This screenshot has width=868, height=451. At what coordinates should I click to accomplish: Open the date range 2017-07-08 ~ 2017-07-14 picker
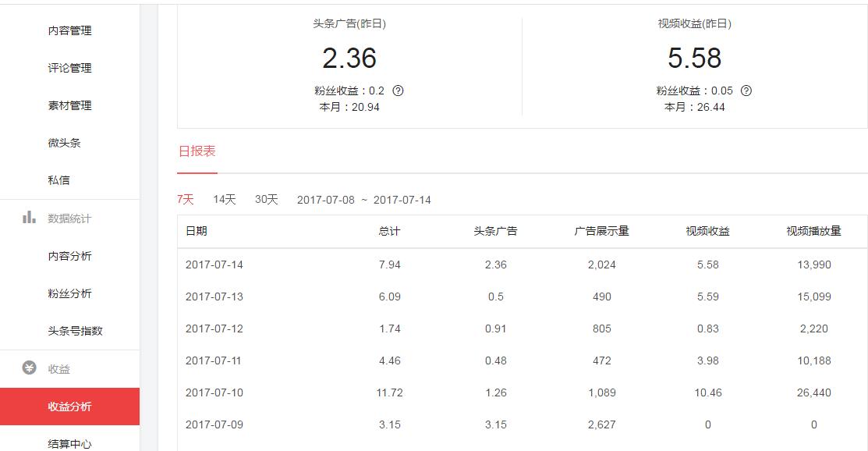pyautogui.click(x=365, y=200)
